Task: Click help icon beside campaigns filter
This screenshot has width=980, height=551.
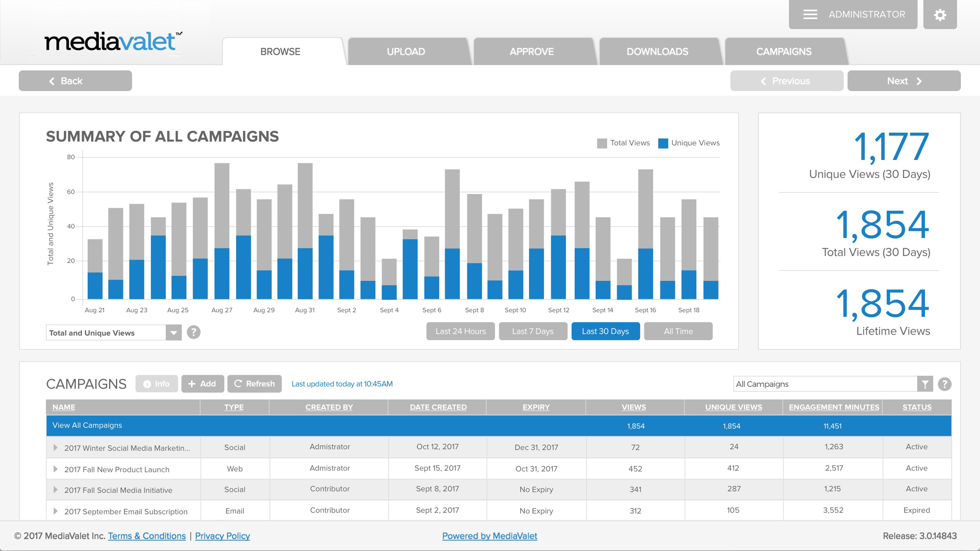Action: 944,384
